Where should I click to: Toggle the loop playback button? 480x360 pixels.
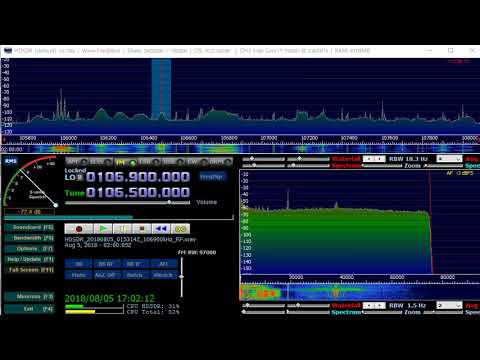pos(180,229)
